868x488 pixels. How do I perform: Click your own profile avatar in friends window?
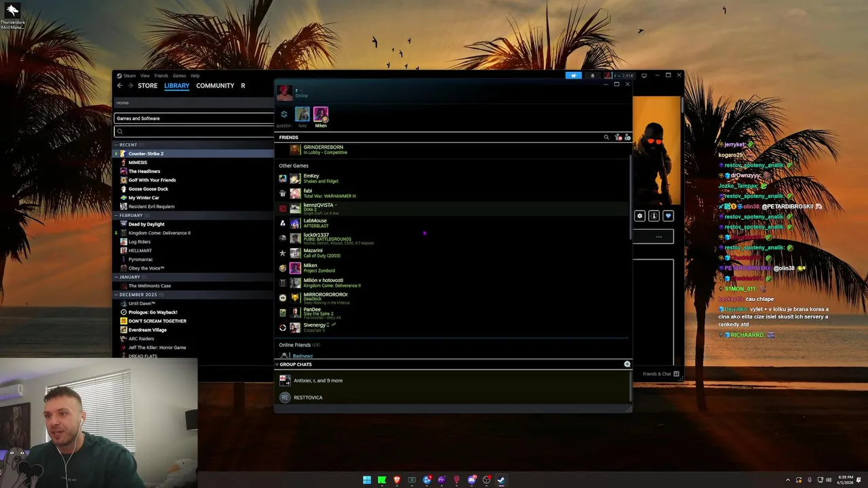[285, 93]
